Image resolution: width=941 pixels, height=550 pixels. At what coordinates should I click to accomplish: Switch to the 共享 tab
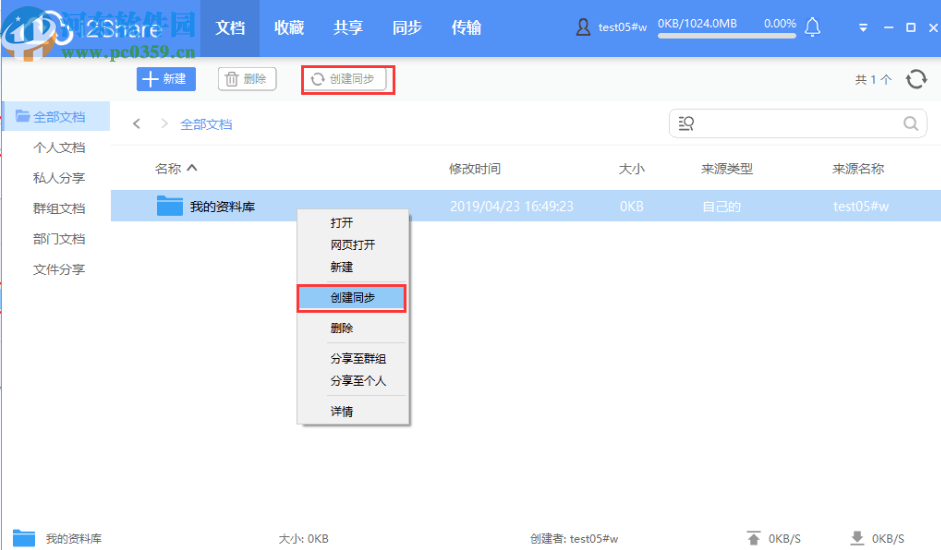[348, 28]
